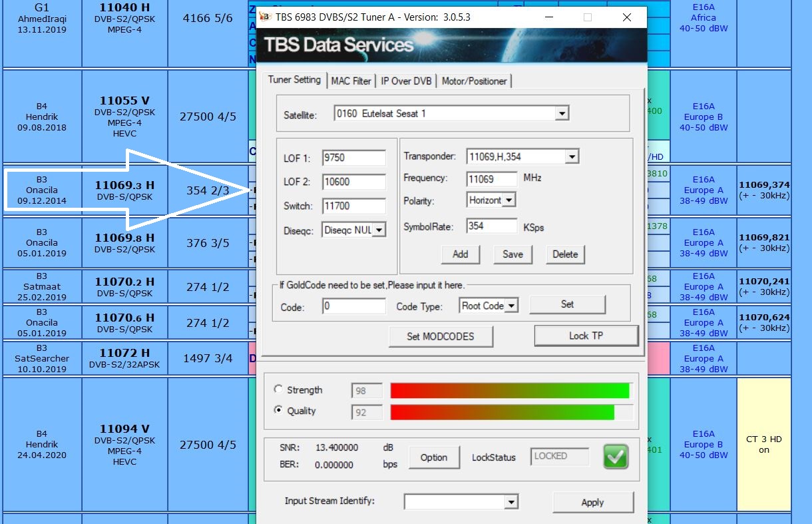The image size is (812, 524).
Task: Click the Save transponder button
Action: (512, 254)
